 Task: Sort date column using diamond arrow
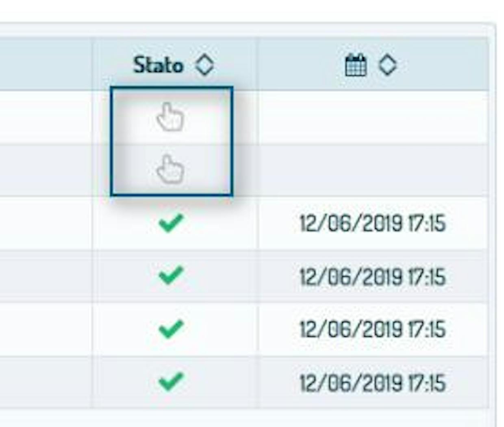[388, 65]
